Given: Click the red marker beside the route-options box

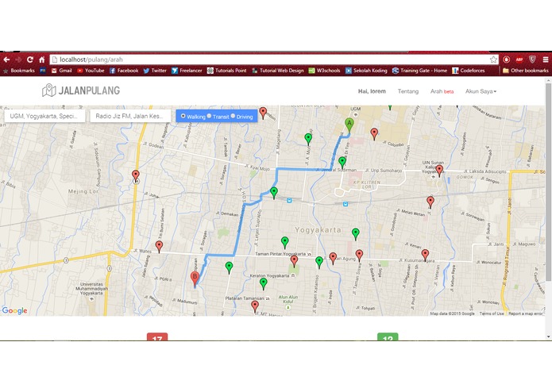Looking at the screenshot, I should (263, 113).
